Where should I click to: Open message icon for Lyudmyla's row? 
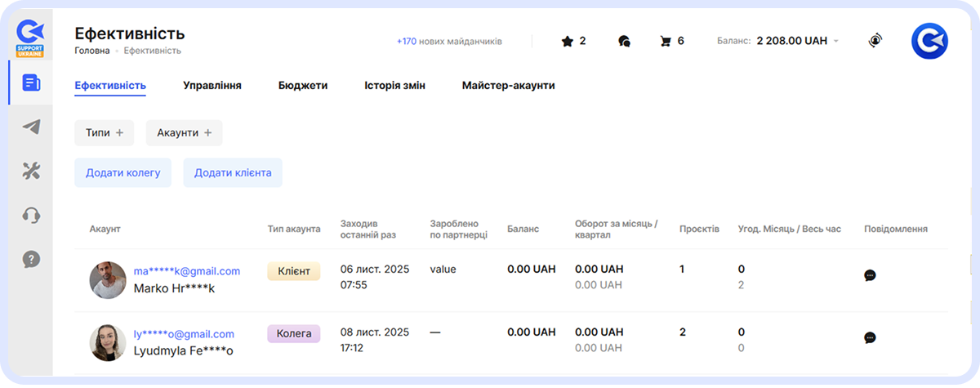870,337
